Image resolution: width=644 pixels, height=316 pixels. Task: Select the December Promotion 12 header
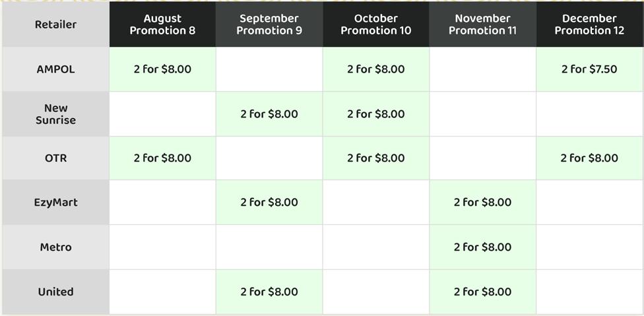click(589, 24)
